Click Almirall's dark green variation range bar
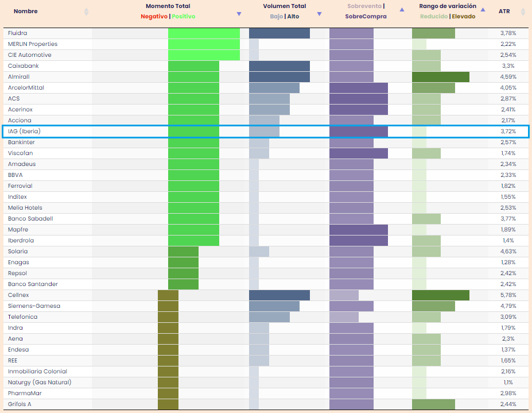Image resolution: width=532 pixels, height=413 pixels. point(441,77)
